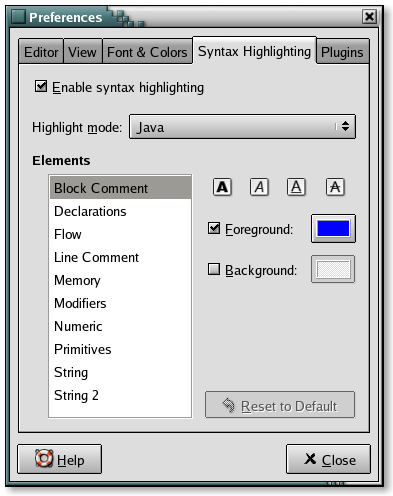The height and width of the screenshot is (496, 393).
Task: Disable the Foreground color checkbox
Action: [214, 228]
